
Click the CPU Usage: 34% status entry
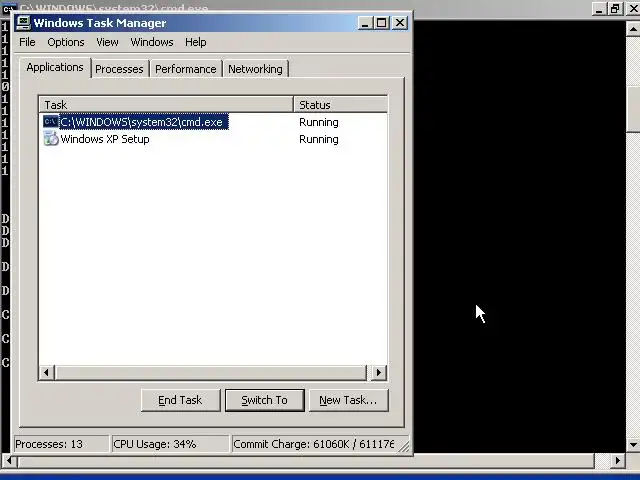tap(170, 444)
